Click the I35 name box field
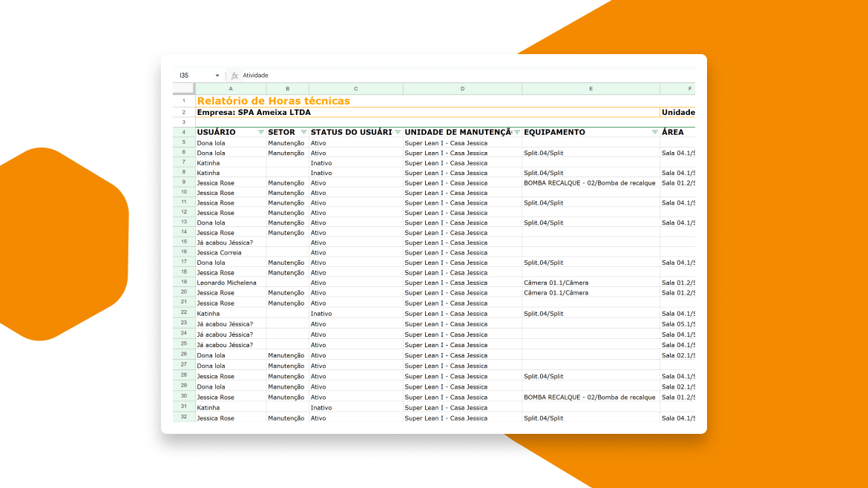This screenshot has width=868, height=488. pos(193,76)
